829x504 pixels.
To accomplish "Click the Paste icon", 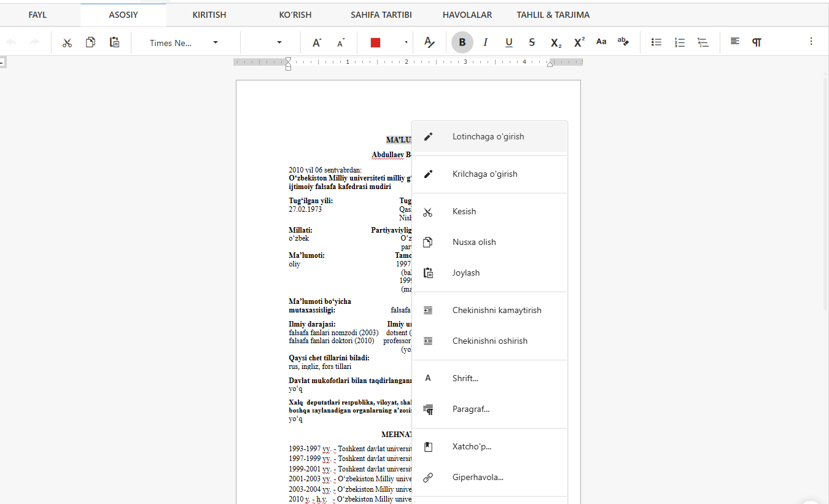I will pyautogui.click(x=114, y=42).
